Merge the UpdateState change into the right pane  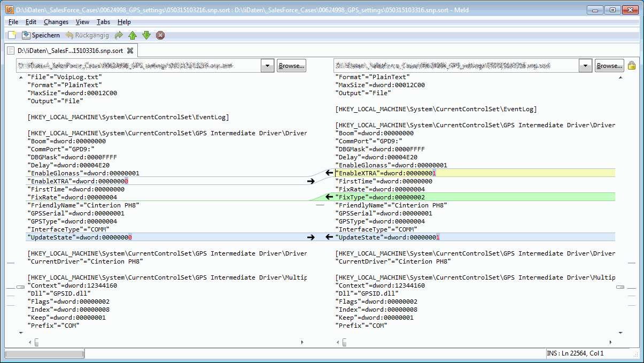(x=311, y=237)
